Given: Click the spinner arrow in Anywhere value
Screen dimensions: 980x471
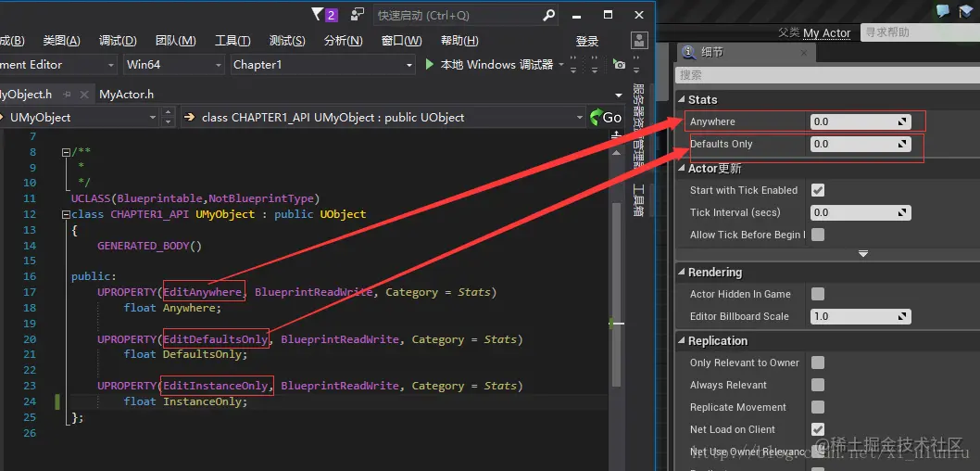Looking at the screenshot, I should 902,122.
